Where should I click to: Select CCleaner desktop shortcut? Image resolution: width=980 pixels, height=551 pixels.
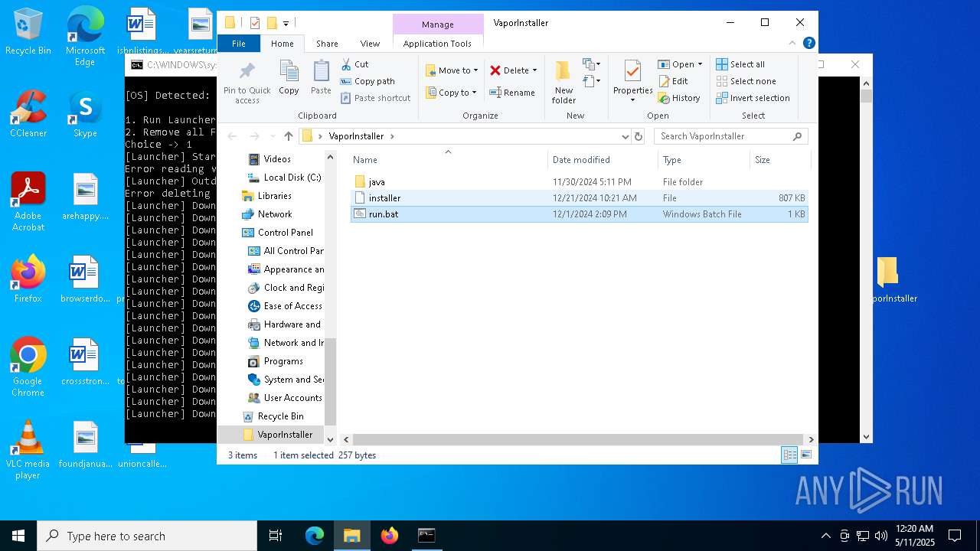(x=28, y=113)
